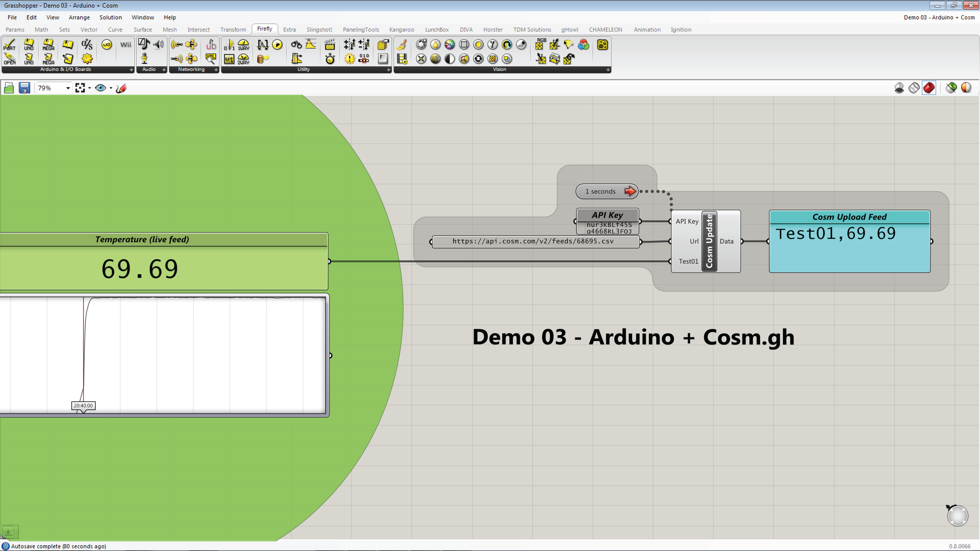Expand the Arduino & I/O Boards panel

[131, 70]
